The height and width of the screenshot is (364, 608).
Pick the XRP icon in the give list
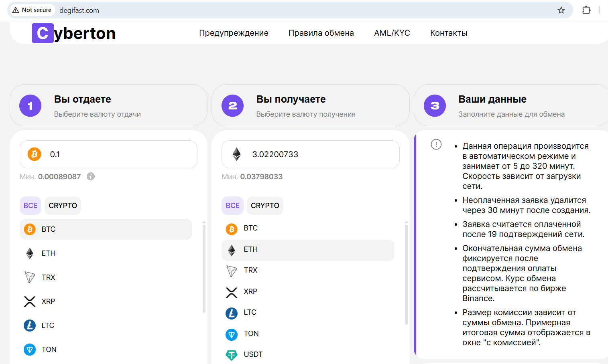coord(30,301)
